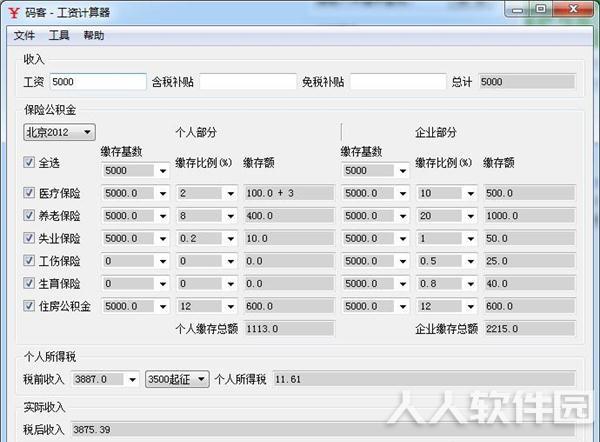Click the red Y app icon in title bar
The height and width of the screenshot is (442, 600).
click(x=14, y=12)
